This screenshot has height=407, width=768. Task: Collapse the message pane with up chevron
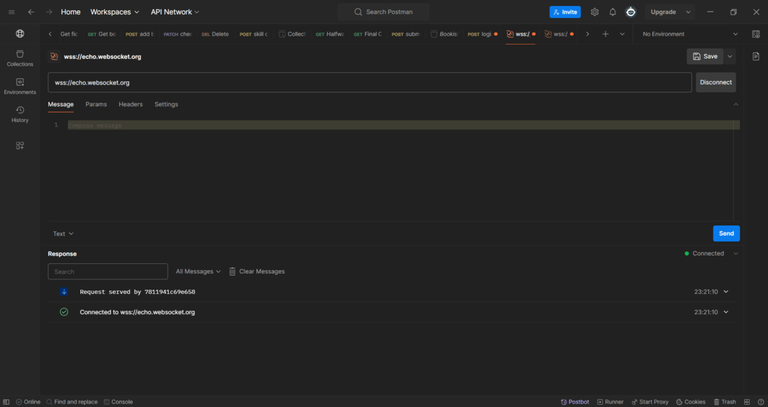736,104
